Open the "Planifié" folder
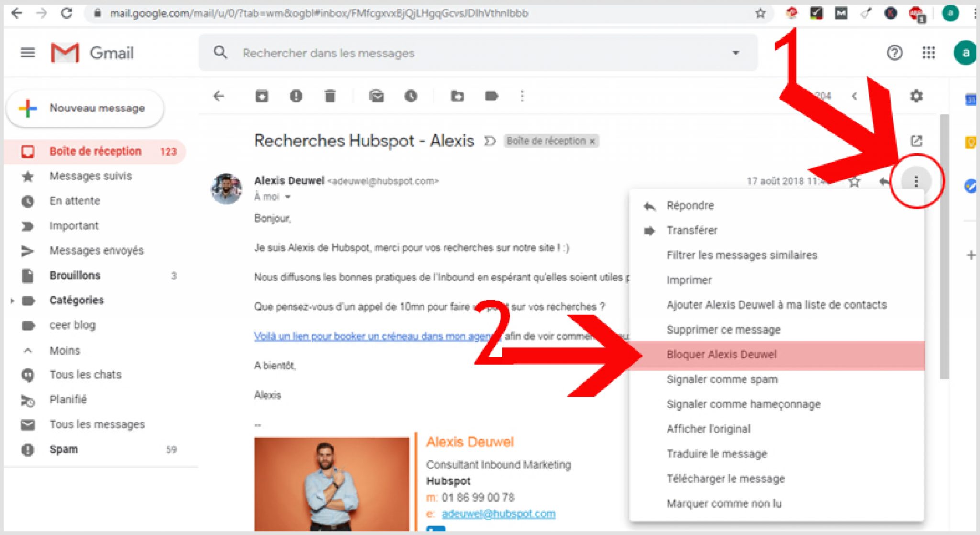The height and width of the screenshot is (535, 980). (95, 400)
